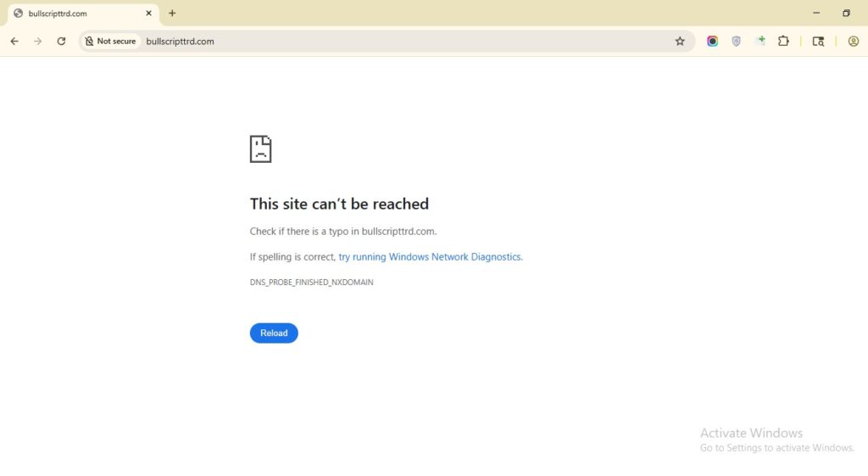868x476 pixels.
Task: Click the back navigation arrow
Action: coord(14,41)
